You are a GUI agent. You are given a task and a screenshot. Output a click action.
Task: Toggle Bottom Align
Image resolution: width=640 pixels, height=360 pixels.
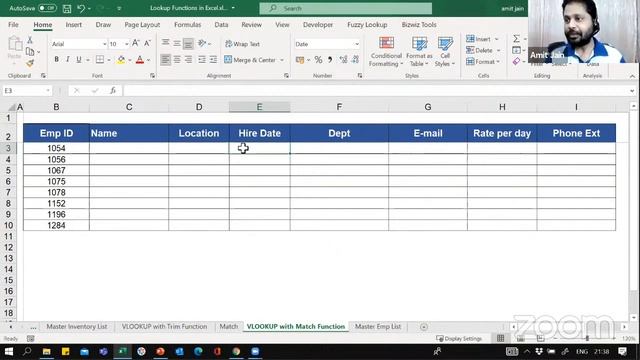pos(188,43)
